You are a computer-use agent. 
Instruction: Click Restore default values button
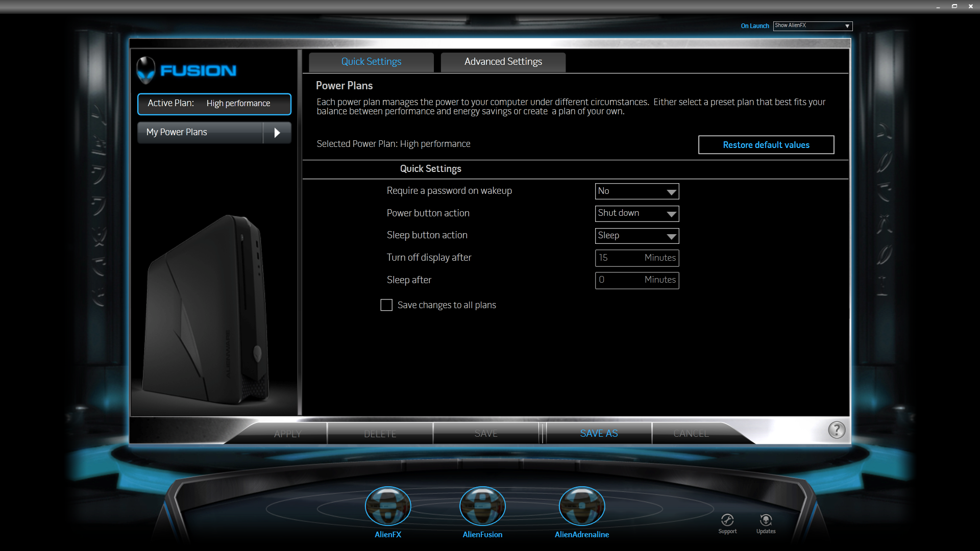pos(766,145)
